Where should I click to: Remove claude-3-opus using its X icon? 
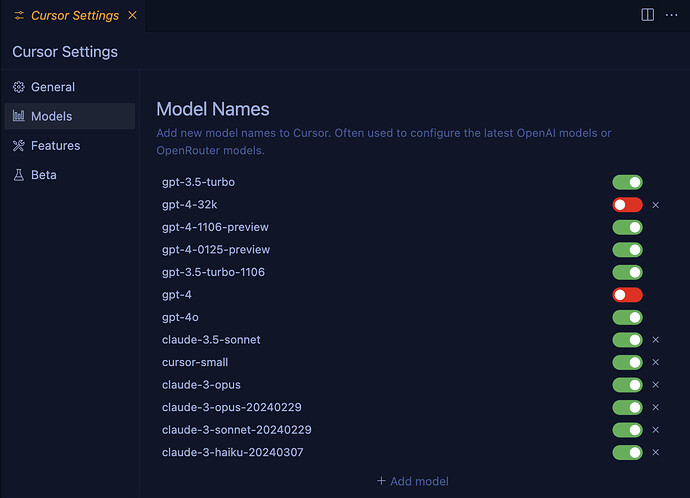(x=656, y=385)
